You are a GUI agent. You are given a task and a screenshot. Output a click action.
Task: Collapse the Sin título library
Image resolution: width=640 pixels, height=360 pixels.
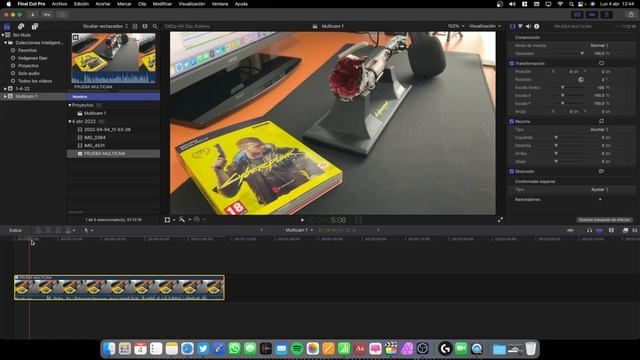[x=3, y=35]
